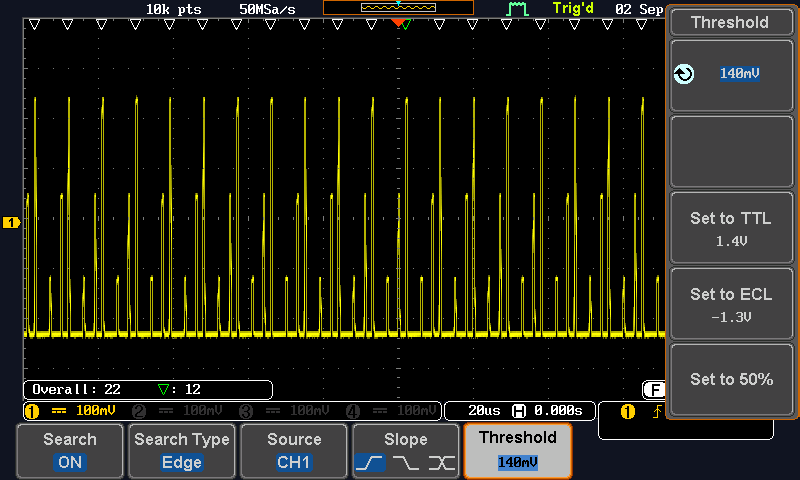Click the green acquisition mode waveform icon
The image size is (800, 480).
pyautogui.click(x=517, y=9)
